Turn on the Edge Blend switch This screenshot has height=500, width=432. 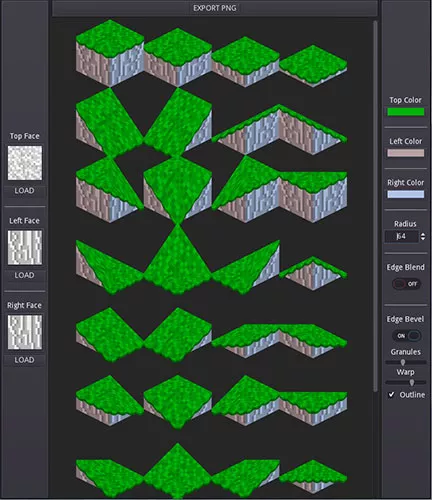click(406, 284)
